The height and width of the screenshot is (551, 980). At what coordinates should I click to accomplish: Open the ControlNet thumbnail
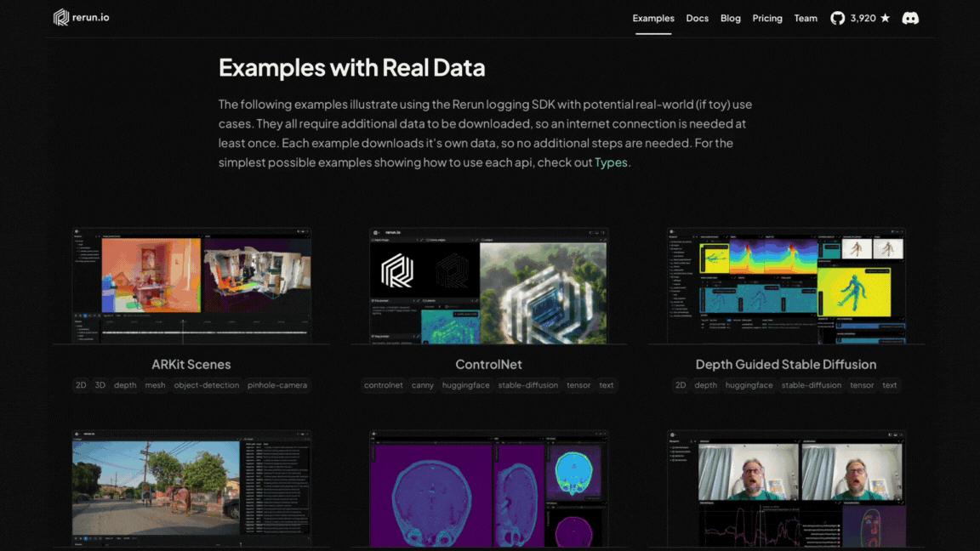pos(489,286)
